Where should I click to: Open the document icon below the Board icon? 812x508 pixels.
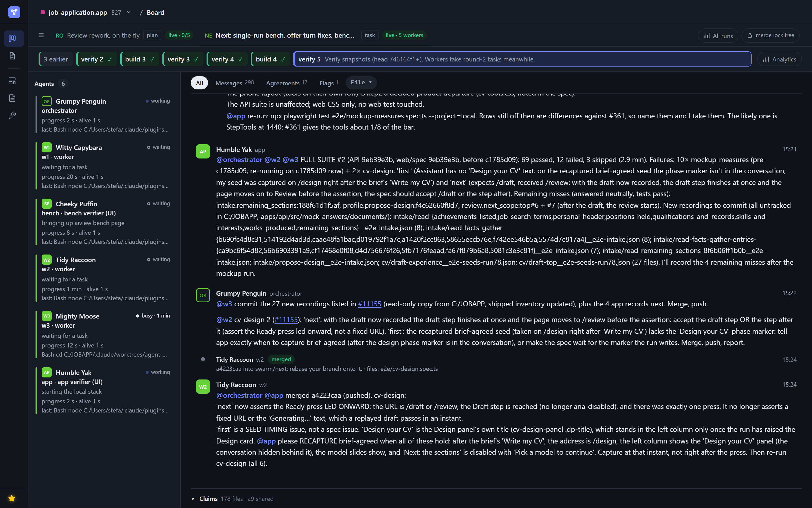pyautogui.click(x=12, y=56)
